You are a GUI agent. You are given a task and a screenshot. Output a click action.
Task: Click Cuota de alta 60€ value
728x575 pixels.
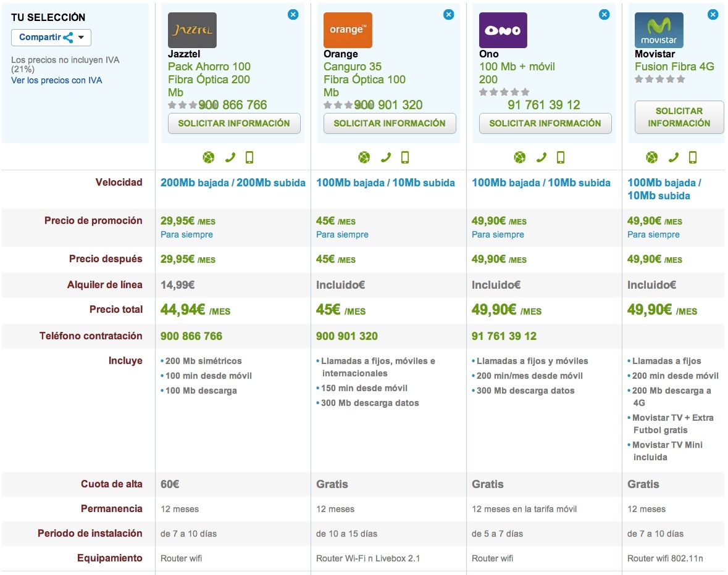point(170,484)
